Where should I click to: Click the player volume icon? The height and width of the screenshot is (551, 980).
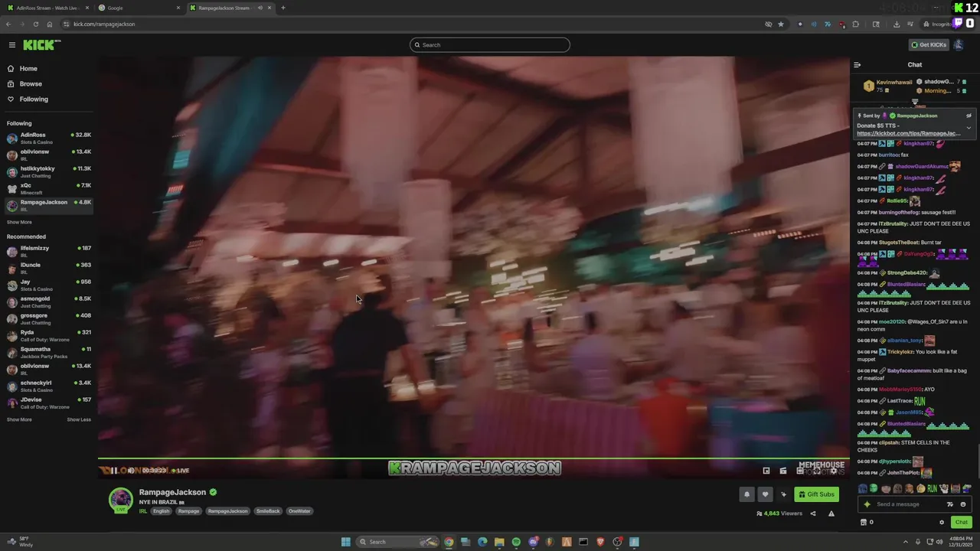coord(131,471)
